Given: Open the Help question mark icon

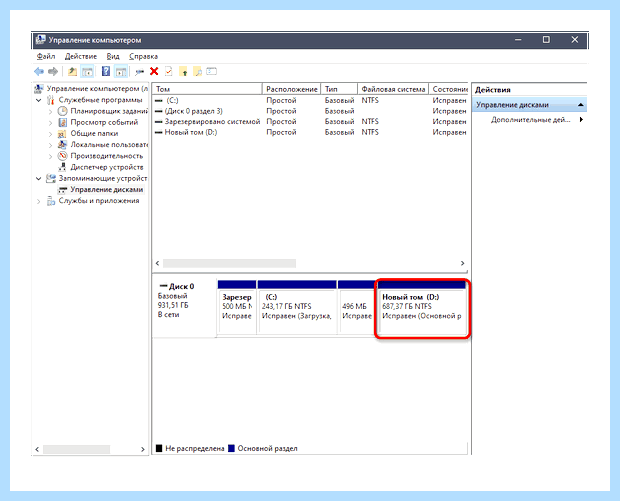Looking at the screenshot, I should coord(106,72).
